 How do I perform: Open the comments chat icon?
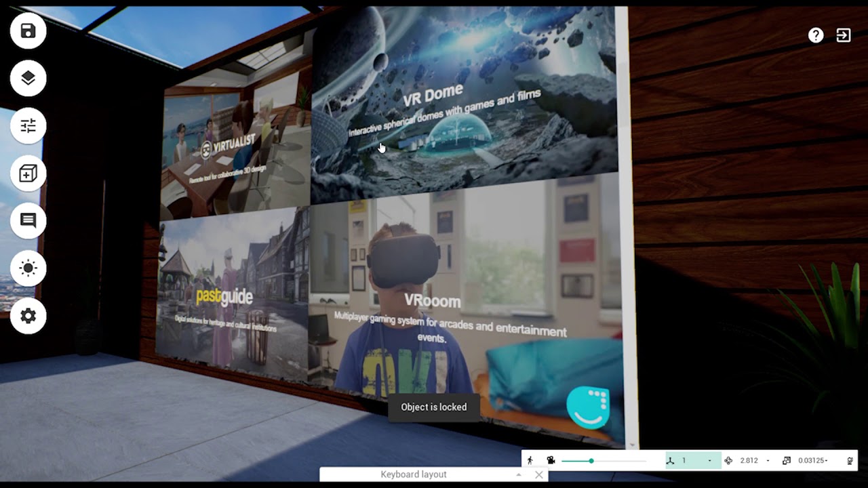point(28,221)
